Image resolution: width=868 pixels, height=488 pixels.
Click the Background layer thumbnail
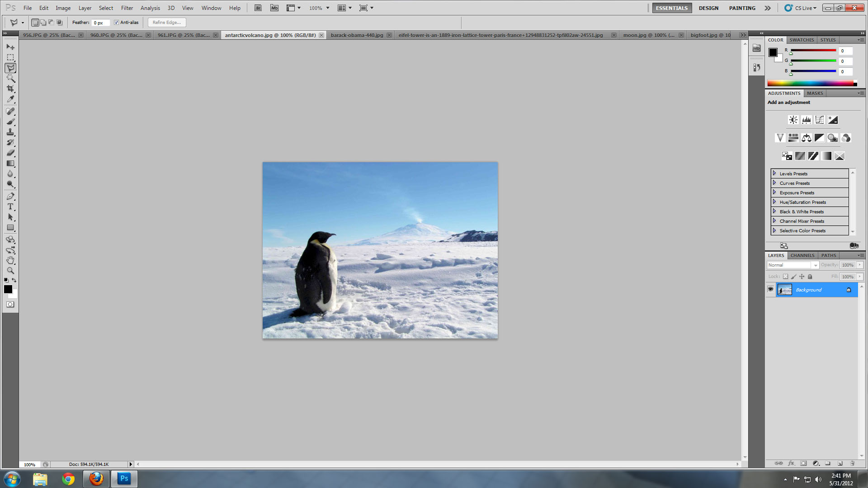click(x=784, y=290)
